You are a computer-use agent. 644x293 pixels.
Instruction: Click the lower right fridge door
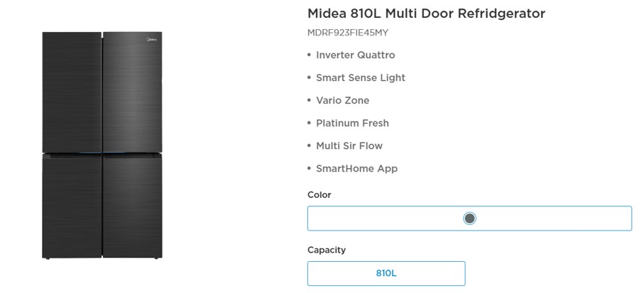133,206
